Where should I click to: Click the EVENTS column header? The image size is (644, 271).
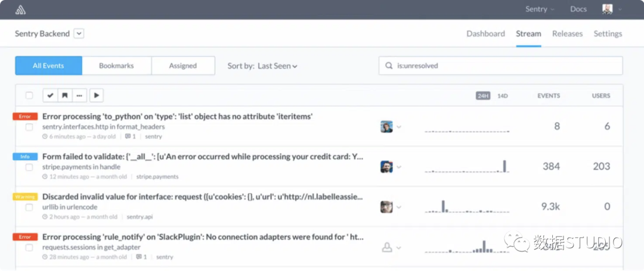549,96
